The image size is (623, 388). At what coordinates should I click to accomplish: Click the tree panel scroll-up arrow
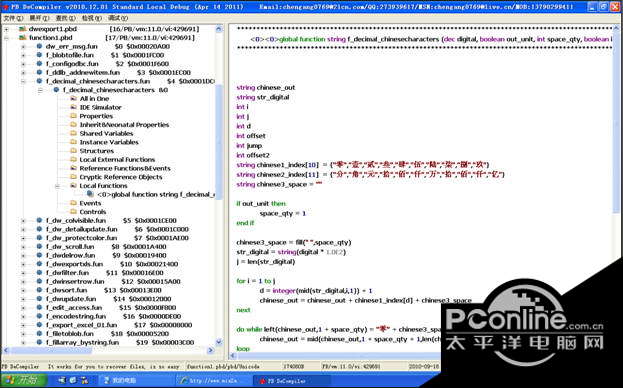[x=219, y=29]
